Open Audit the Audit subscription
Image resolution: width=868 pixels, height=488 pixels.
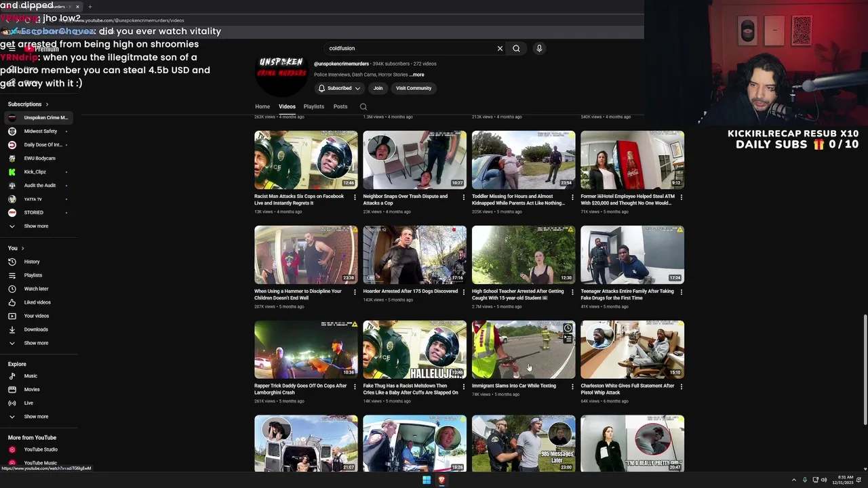point(39,186)
